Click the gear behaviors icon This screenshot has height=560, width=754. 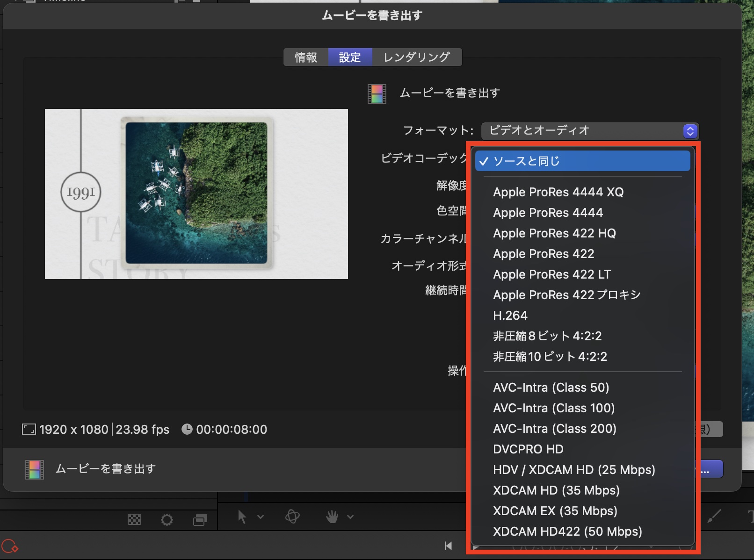click(x=167, y=519)
